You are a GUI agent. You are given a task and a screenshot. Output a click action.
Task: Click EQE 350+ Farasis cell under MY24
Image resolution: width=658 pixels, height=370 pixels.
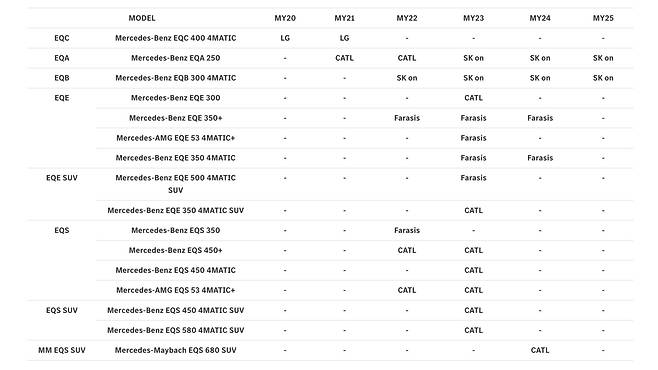tap(540, 118)
